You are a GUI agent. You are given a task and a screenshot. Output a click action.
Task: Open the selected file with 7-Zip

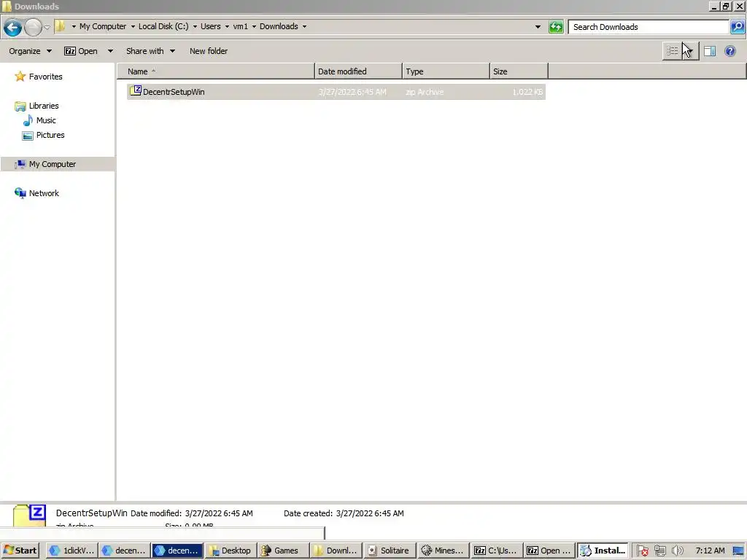point(81,51)
